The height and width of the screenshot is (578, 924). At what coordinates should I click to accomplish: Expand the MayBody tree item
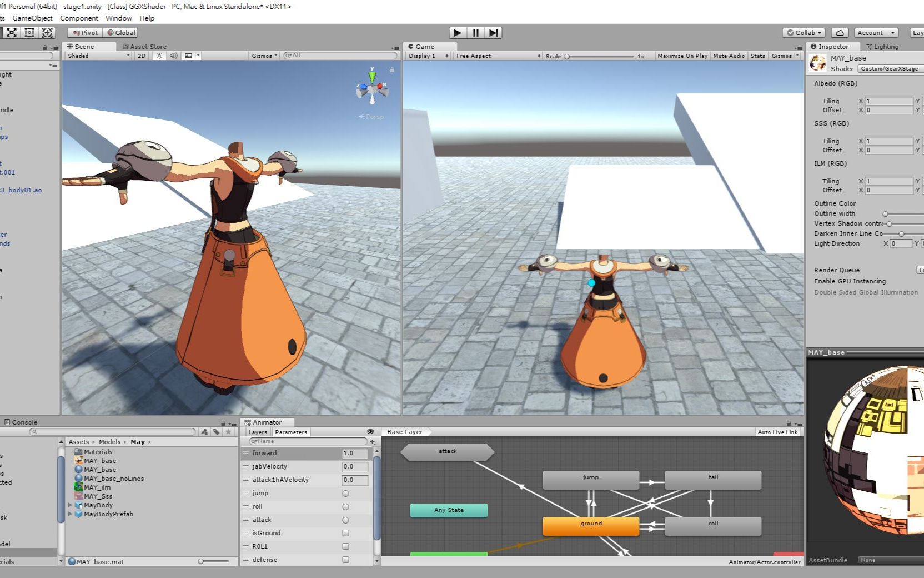pos(69,505)
